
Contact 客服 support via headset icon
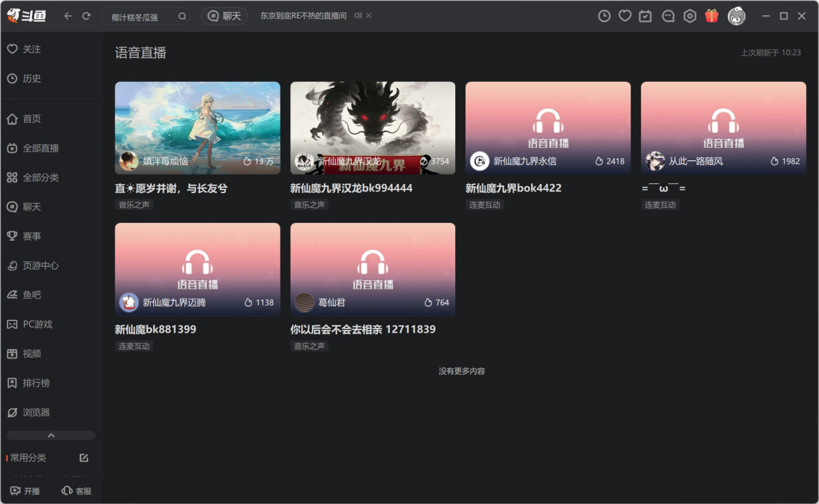76,490
